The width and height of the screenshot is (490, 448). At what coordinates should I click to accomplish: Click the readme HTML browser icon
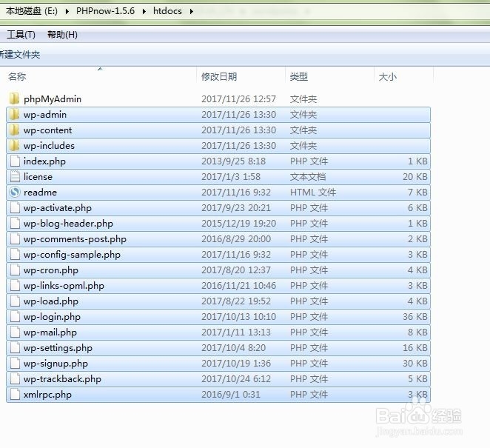coord(15,193)
